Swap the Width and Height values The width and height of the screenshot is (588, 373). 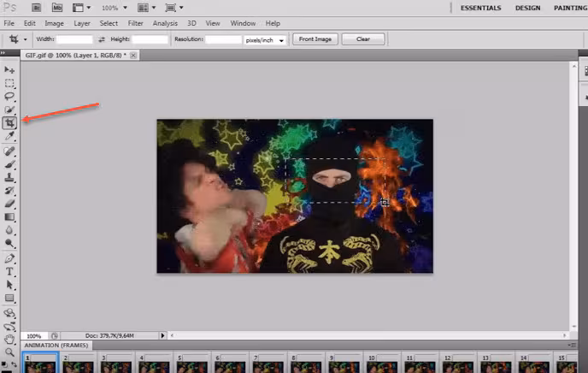click(102, 39)
